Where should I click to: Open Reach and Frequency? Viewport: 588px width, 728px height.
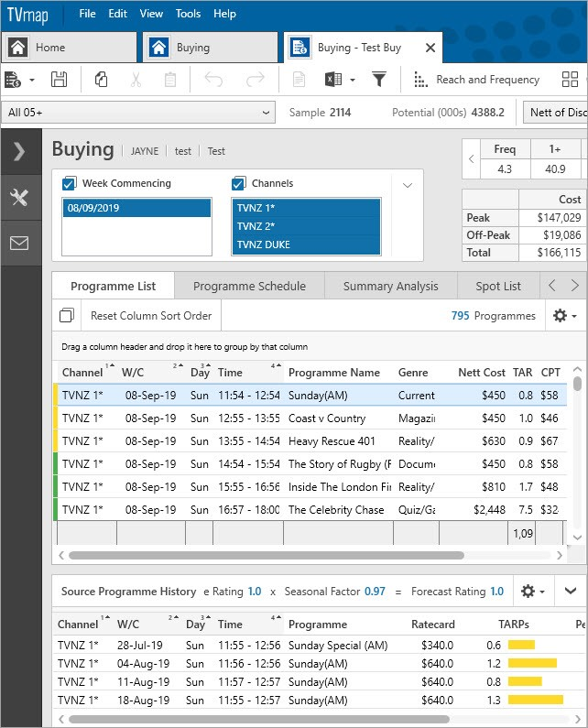pos(476,80)
